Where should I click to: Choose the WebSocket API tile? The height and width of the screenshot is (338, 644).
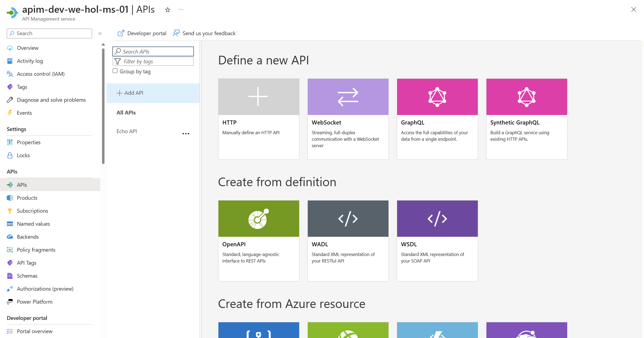pos(348,119)
